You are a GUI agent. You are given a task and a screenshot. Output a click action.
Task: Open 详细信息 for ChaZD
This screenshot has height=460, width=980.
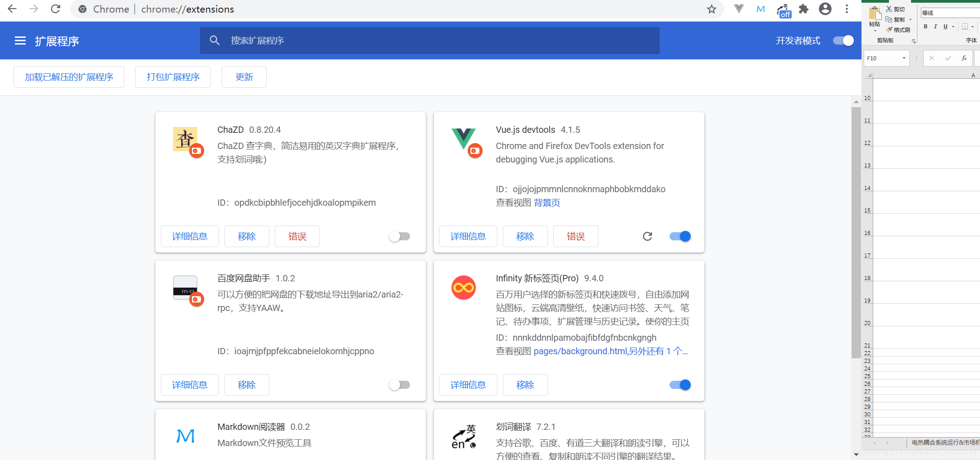[190, 236]
